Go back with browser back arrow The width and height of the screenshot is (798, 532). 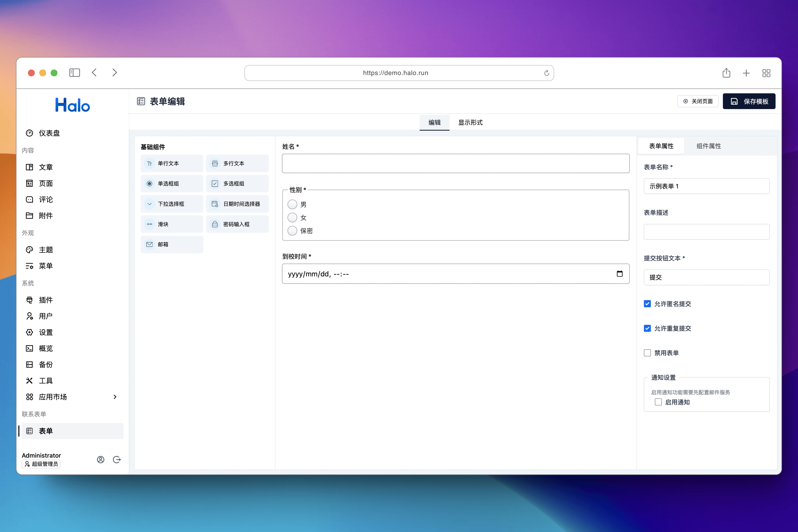(x=94, y=73)
